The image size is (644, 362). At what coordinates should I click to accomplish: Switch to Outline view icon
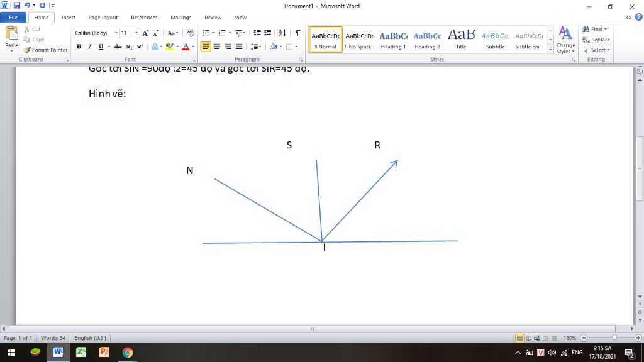tap(546, 338)
